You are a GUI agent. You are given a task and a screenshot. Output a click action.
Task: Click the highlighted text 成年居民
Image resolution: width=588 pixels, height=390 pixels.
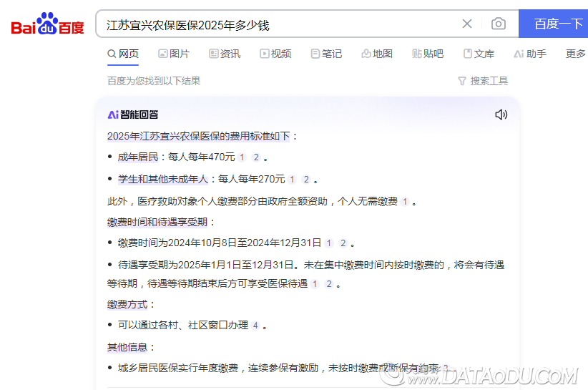[138, 157]
